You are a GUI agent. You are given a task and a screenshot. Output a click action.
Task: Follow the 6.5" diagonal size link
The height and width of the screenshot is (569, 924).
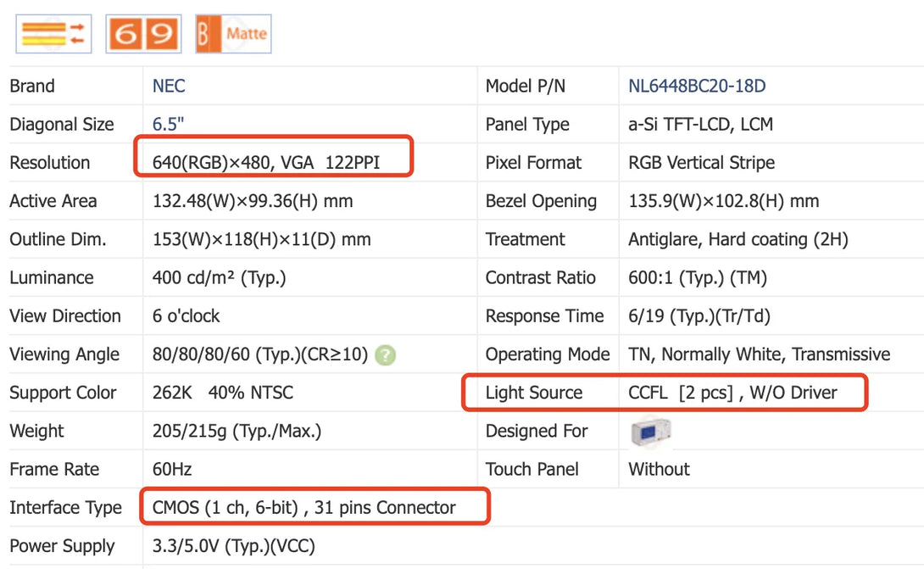pos(168,125)
